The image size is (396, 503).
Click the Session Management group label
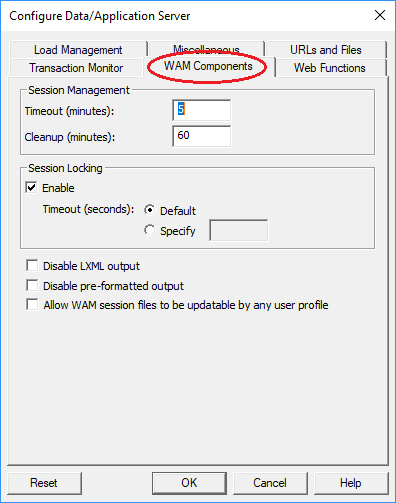[79, 90]
